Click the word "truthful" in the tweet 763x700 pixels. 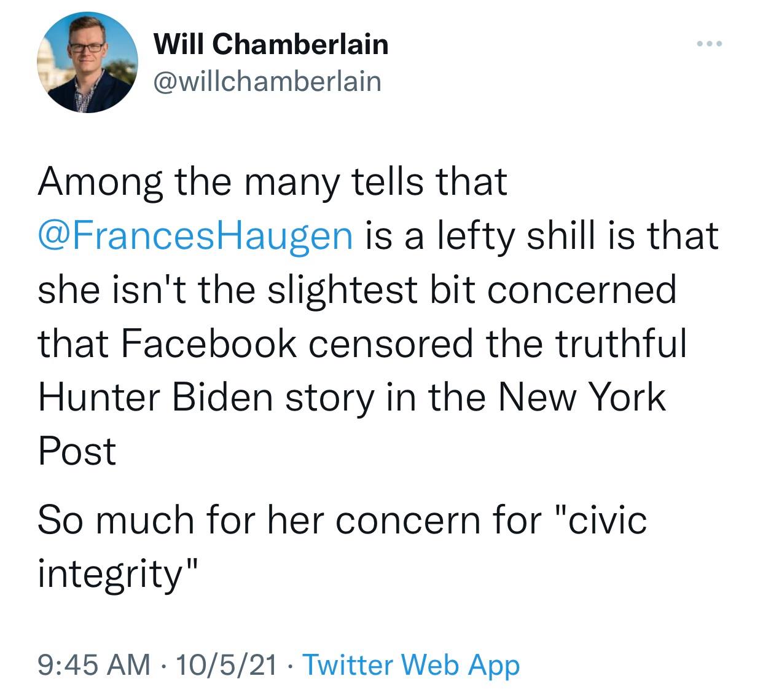(x=620, y=343)
